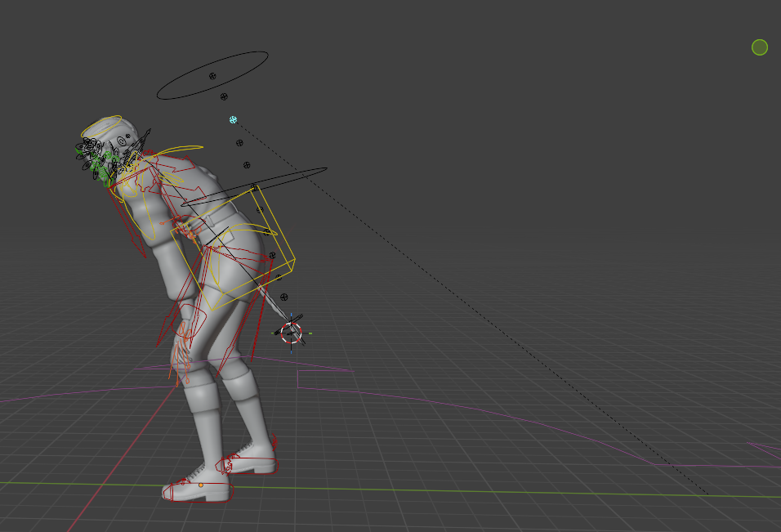Select the lowest crosshair marker above the 3D cursor
Image resolution: width=781 pixels, height=532 pixels.
(x=284, y=297)
